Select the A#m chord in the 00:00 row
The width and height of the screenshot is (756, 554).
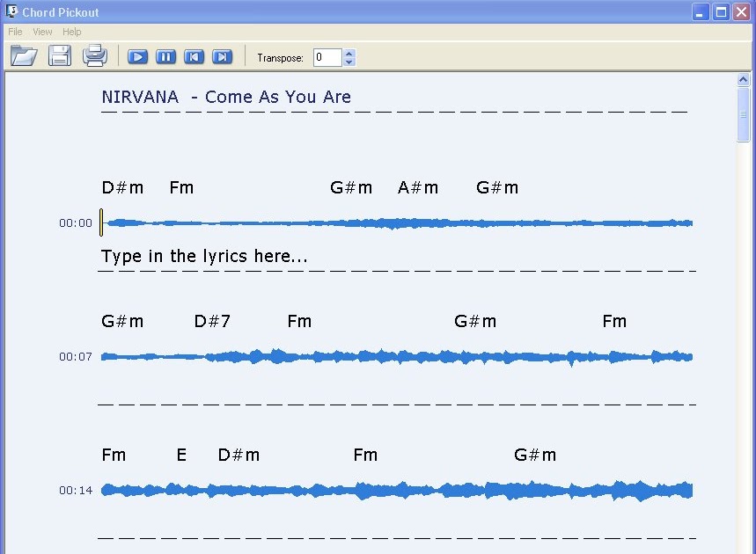point(418,187)
